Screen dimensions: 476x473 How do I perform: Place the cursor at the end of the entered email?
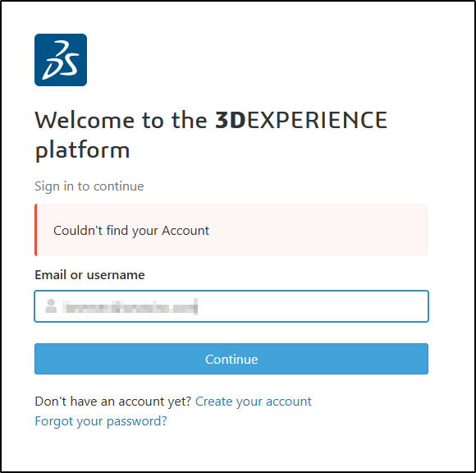coord(197,306)
